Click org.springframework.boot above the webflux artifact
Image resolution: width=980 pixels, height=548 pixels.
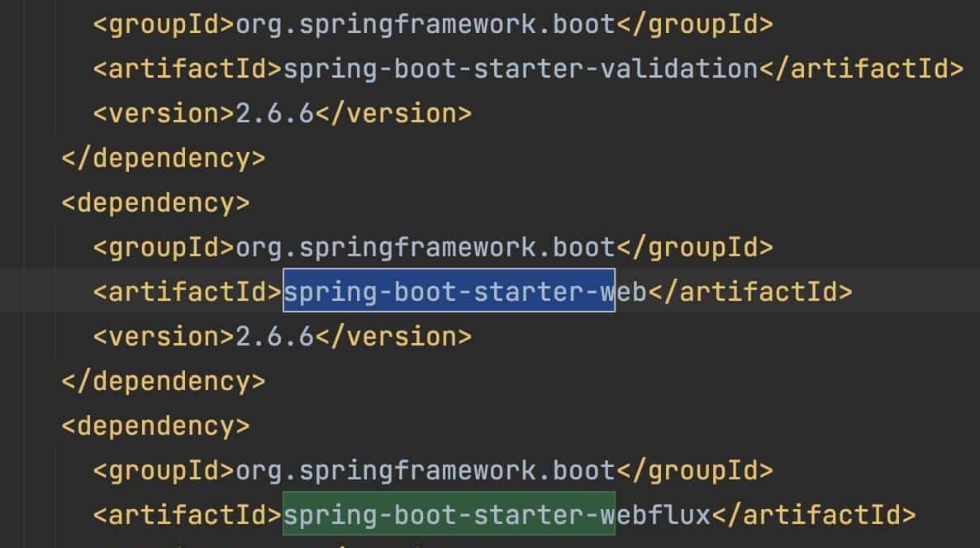click(x=426, y=470)
